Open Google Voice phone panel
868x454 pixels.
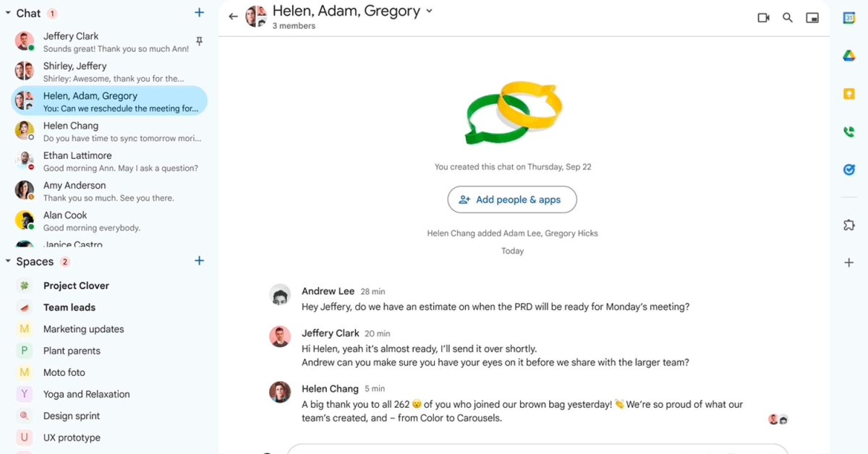tap(849, 132)
